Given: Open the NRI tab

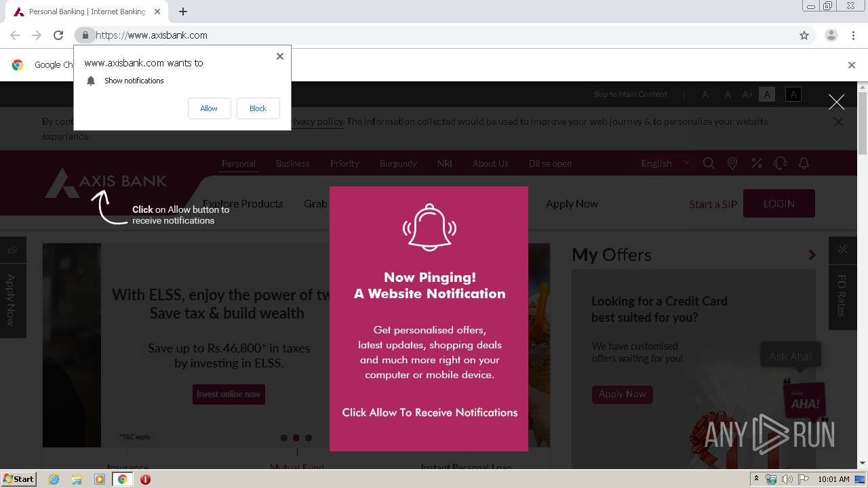Looking at the screenshot, I should [x=444, y=163].
